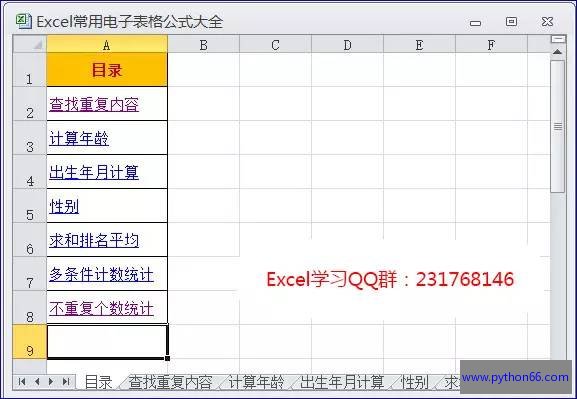Click the split box above scrollbar
Screen dimensions: 577x399
tap(558, 39)
